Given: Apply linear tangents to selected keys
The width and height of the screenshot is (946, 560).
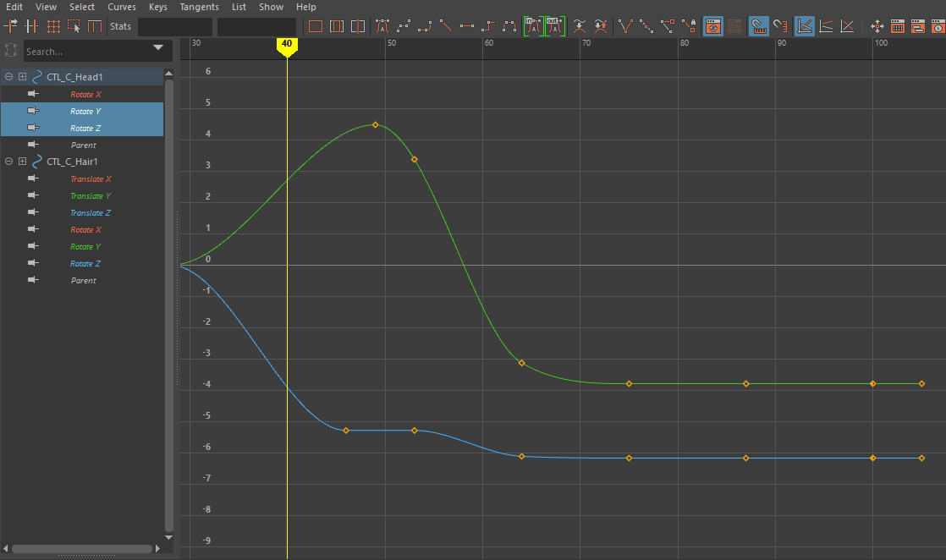Looking at the screenshot, I should click(446, 26).
